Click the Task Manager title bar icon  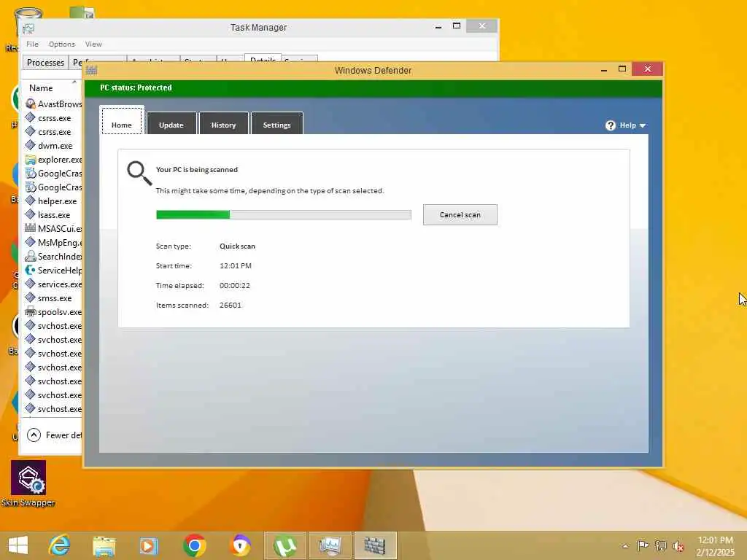coord(28,28)
